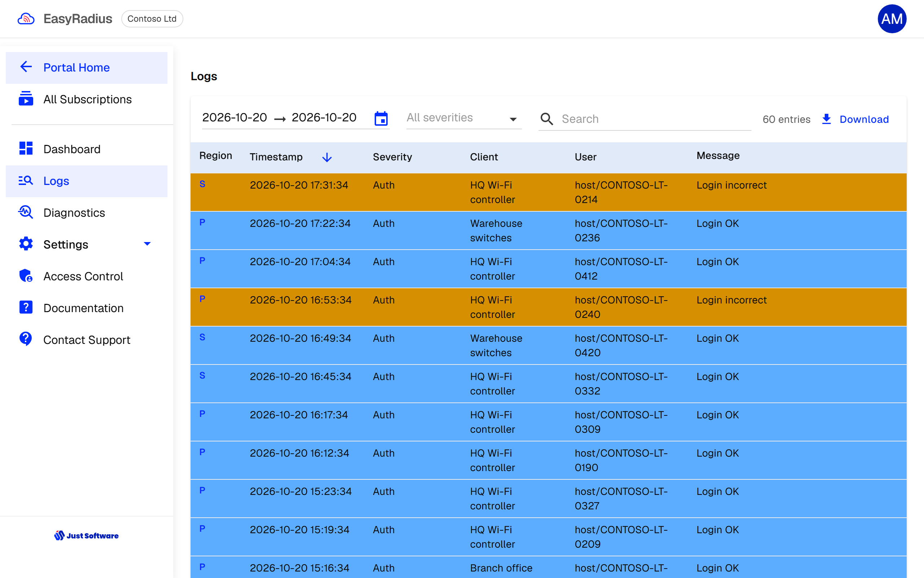The height and width of the screenshot is (578, 924).
Task: Click the Message column header
Action: [x=718, y=156]
